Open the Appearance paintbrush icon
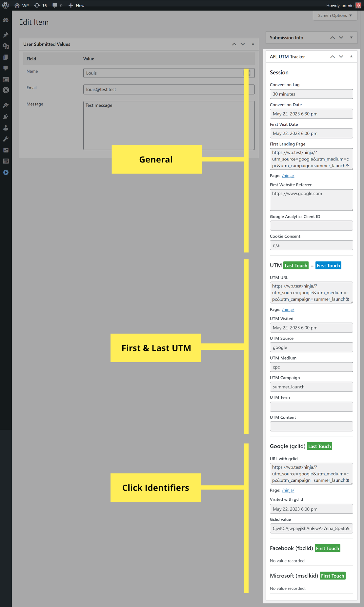The image size is (364, 607). coord(6,105)
